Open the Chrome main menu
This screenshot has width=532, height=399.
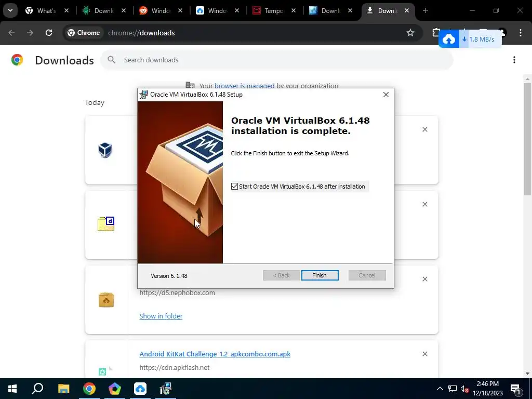click(521, 33)
